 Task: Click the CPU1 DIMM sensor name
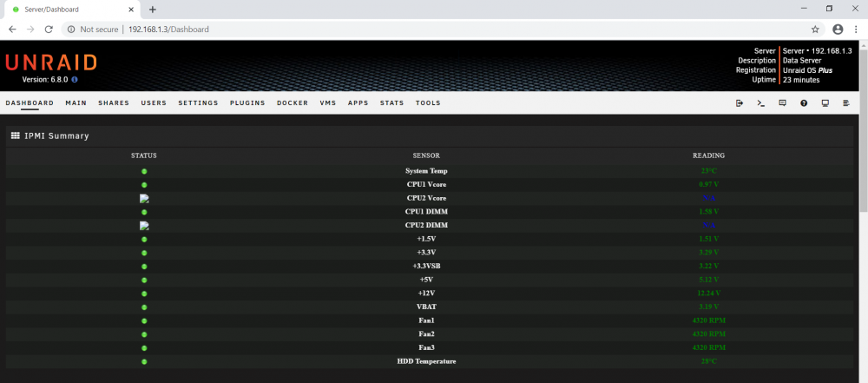tap(426, 212)
